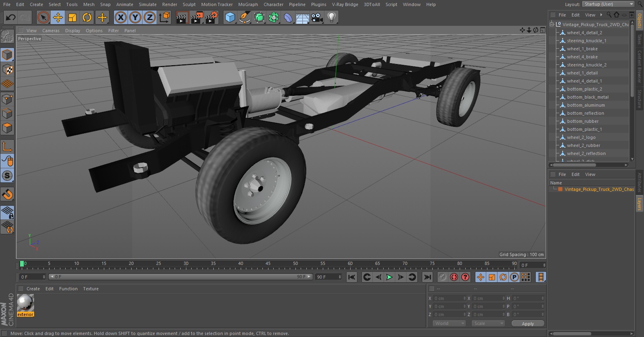This screenshot has height=337, width=644.
Task: Open the Layout dropdown Startup (User)
Action: [x=608, y=4]
